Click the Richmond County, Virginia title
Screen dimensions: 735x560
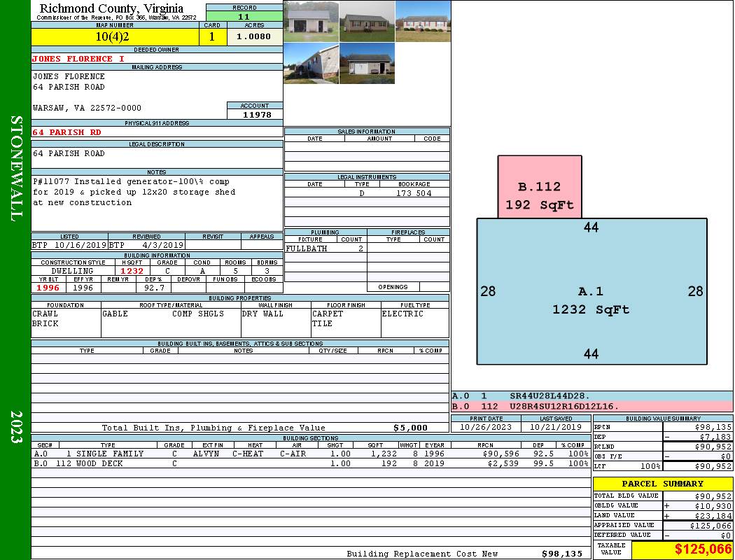(111, 8)
